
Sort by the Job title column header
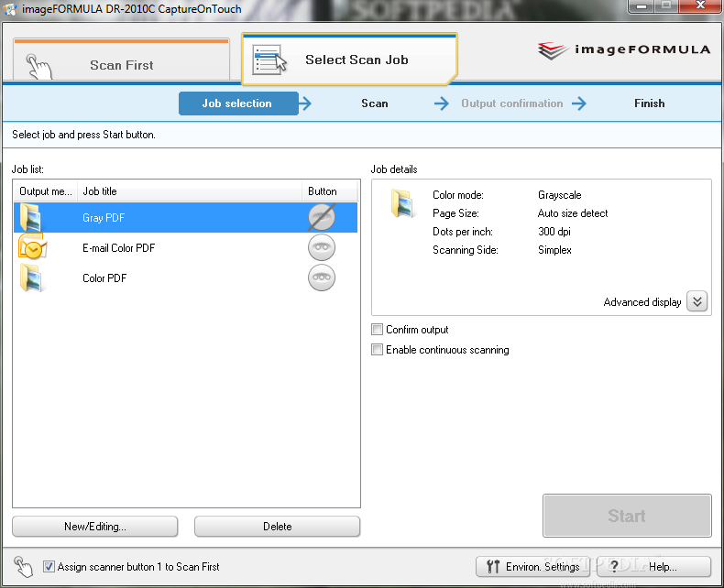pyautogui.click(x=190, y=191)
